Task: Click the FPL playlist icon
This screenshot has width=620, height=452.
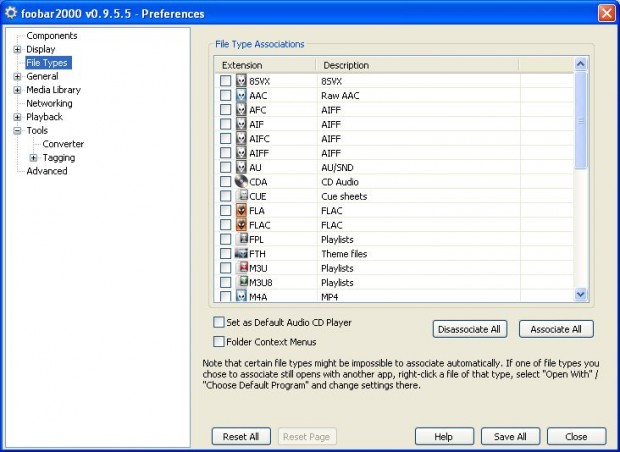Action: click(x=241, y=239)
